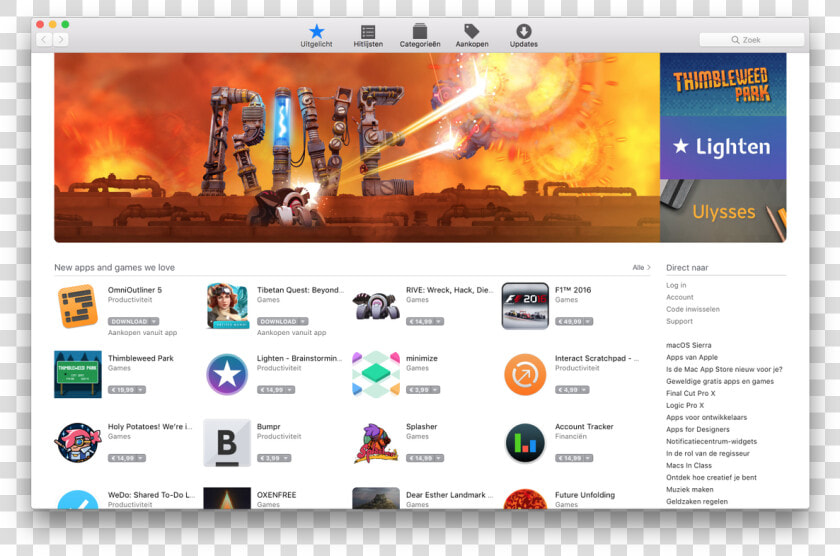Viewport: 840px width, 556px height.
Task: Open the Interact Scratchpad orange icon
Action: coord(525,374)
